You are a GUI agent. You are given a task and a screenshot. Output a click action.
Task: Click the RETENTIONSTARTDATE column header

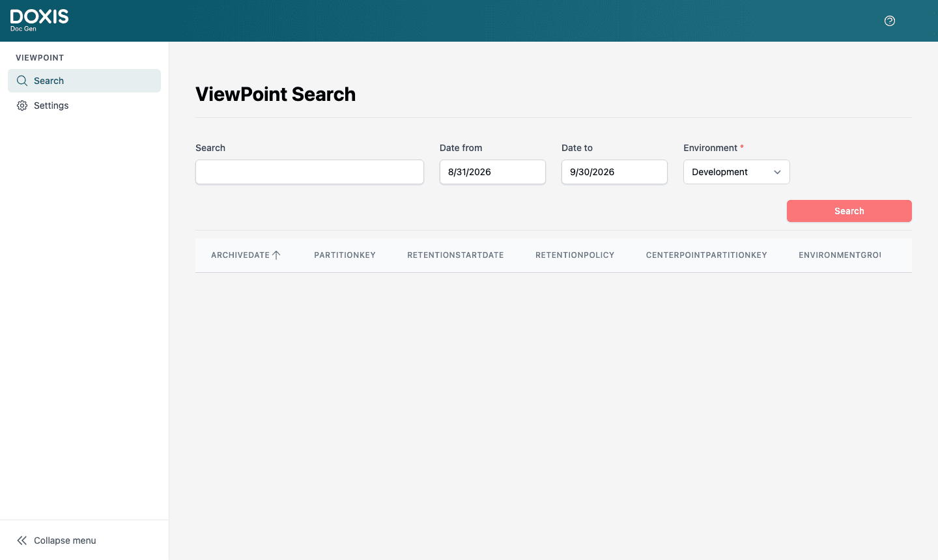[455, 255]
